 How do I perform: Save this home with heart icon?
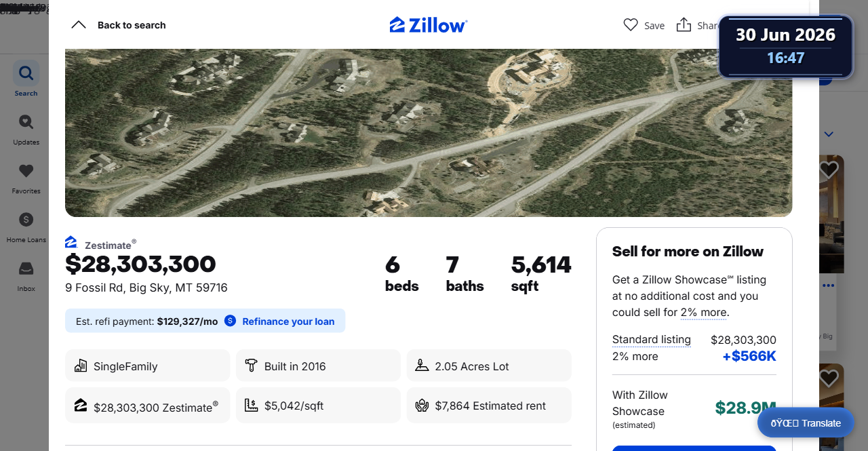point(631,25)
